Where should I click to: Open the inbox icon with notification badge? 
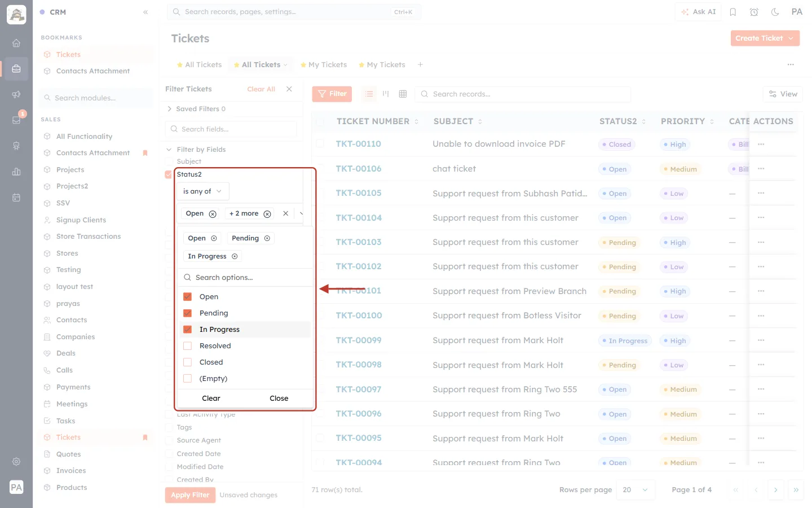16,120
